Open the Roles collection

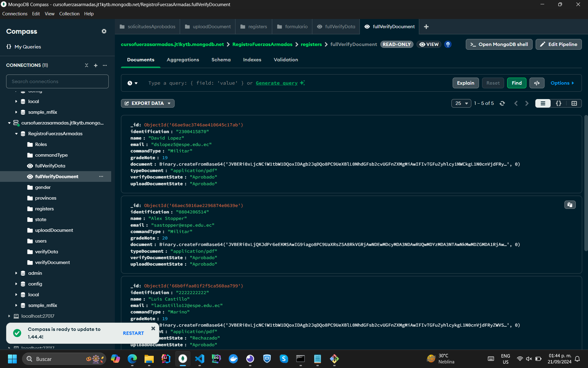[x=41, y=144]
